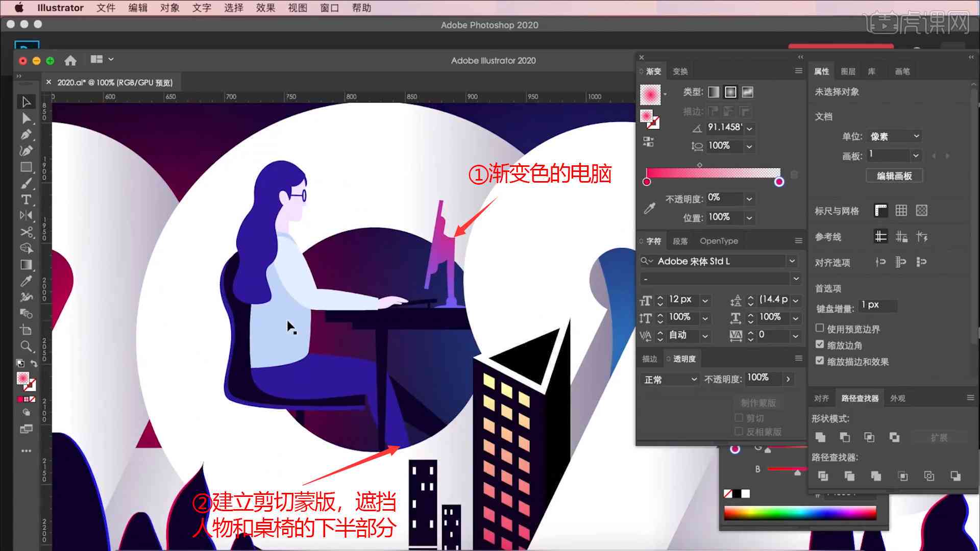Open gradient angle dropdown
The height and width of the screenshot is (551, 980).
(749, 129)
